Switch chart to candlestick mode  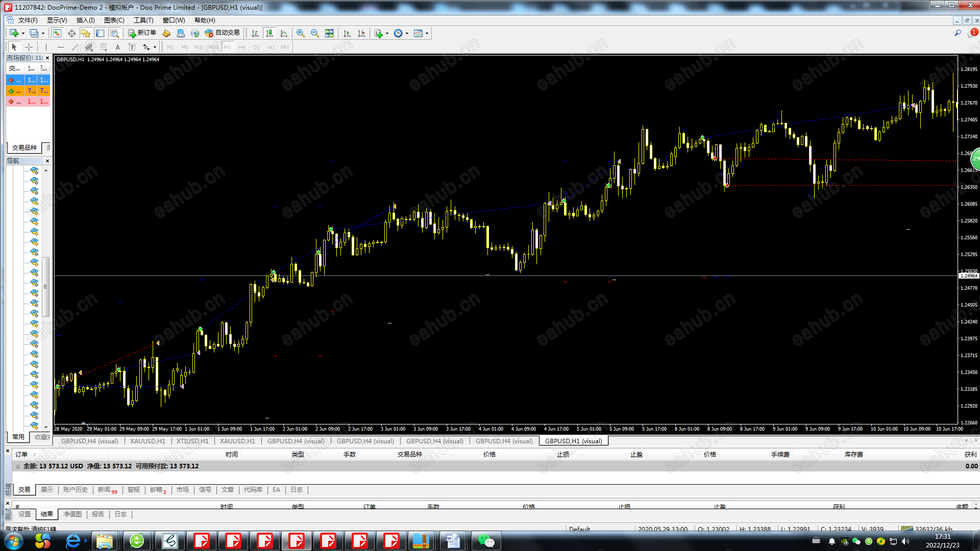(x=269, y=33)
